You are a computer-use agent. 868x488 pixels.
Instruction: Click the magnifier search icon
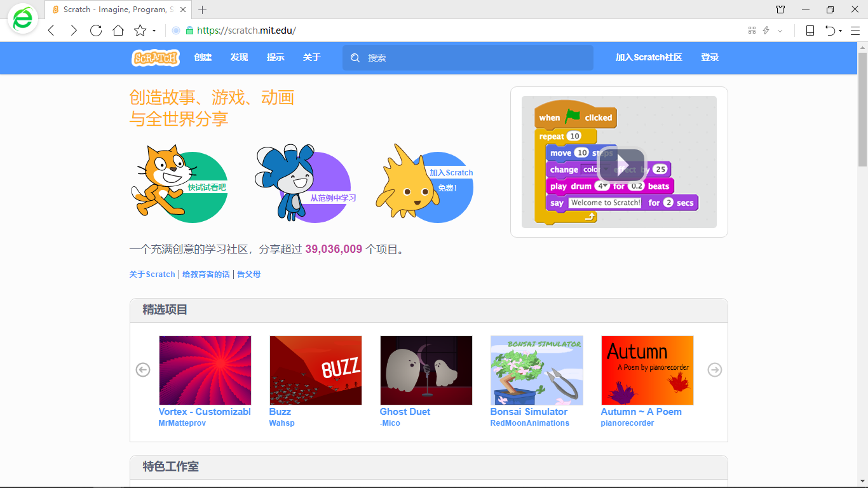click(355, 58)
